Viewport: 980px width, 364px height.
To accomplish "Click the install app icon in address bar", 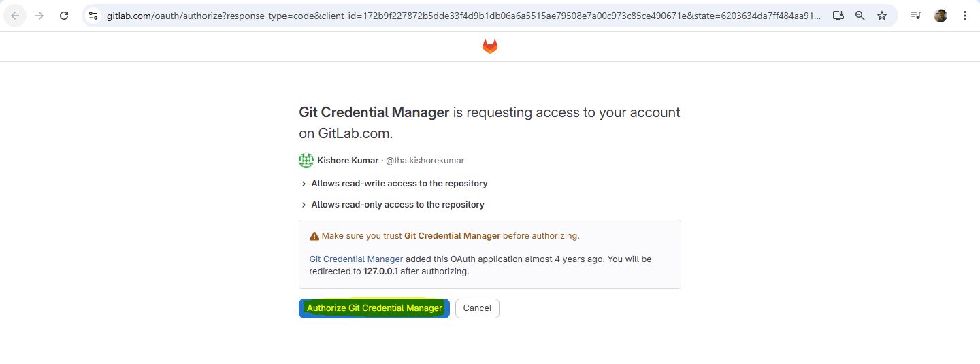I will pos(838,16).
